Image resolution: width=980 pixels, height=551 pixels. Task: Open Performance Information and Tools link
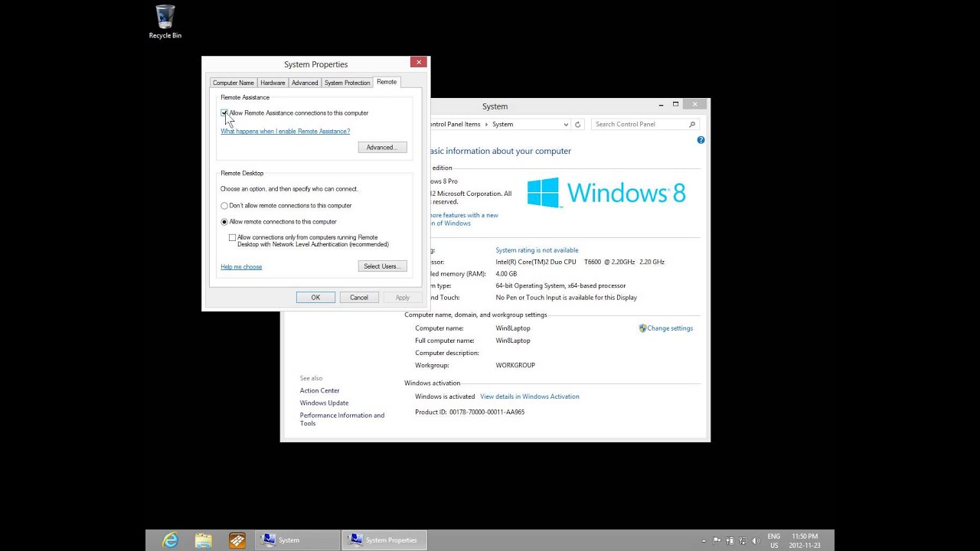point(342,419)
